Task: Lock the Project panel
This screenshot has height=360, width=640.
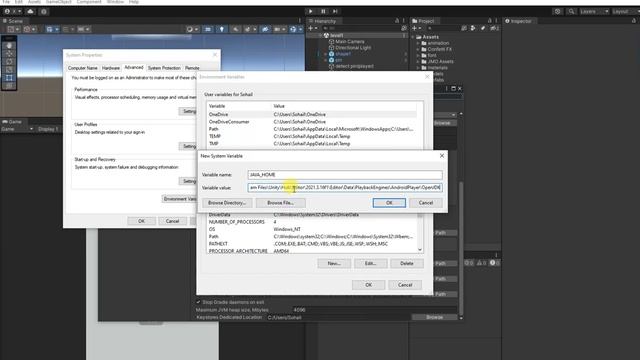Action: coord(489,21)
